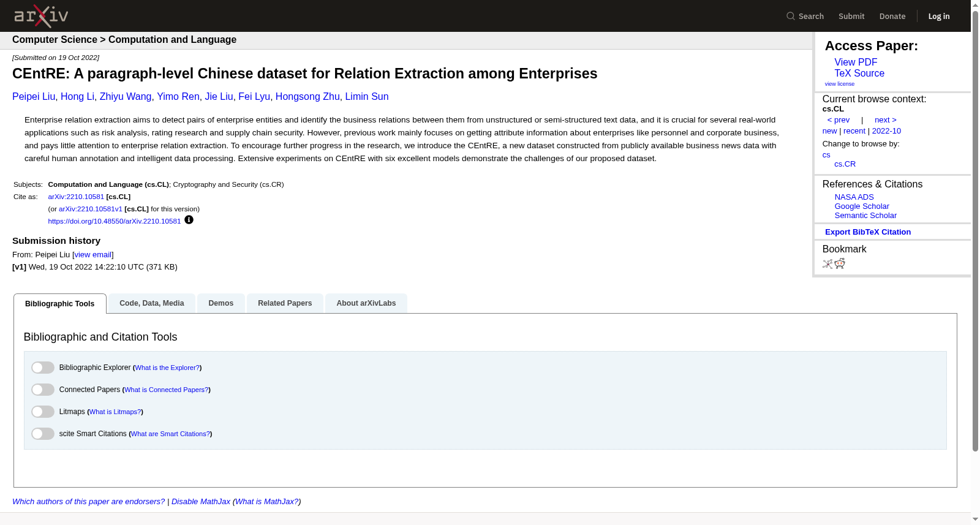
Task: Enable Connected Papers toggle
Action: (x=43, y=390)
